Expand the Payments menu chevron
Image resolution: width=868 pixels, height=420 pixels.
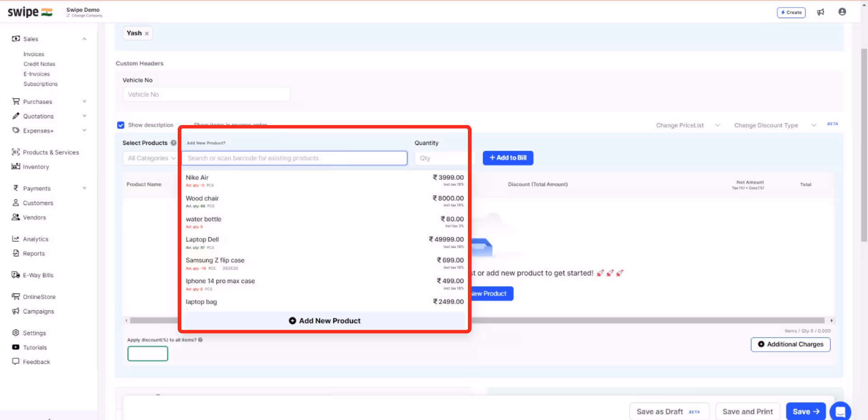[x=85, y=188]
